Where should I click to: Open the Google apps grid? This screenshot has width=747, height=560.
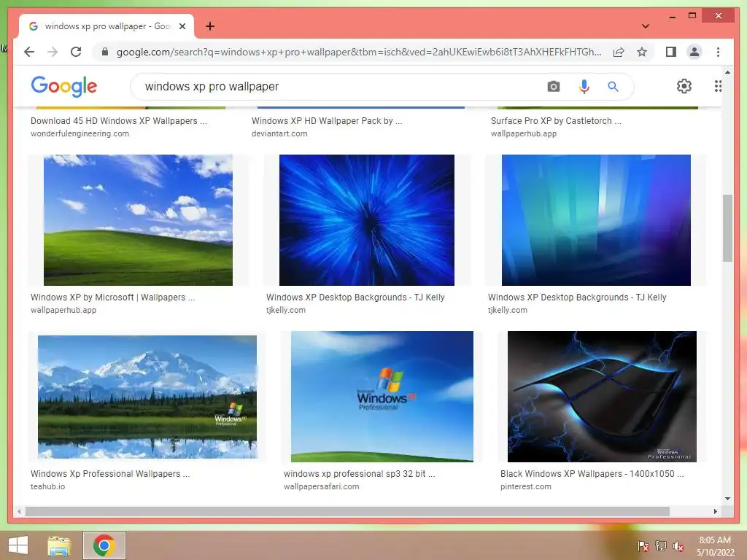[718, 86]
